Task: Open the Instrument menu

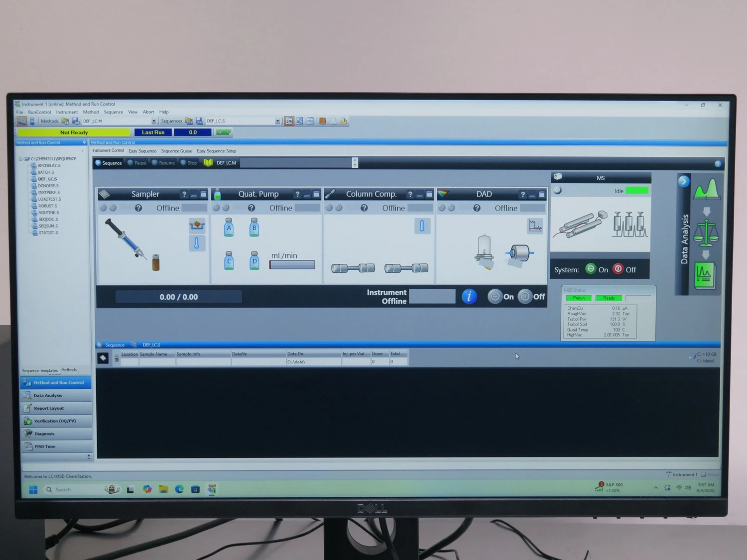Action: click(x=67, y=112)
